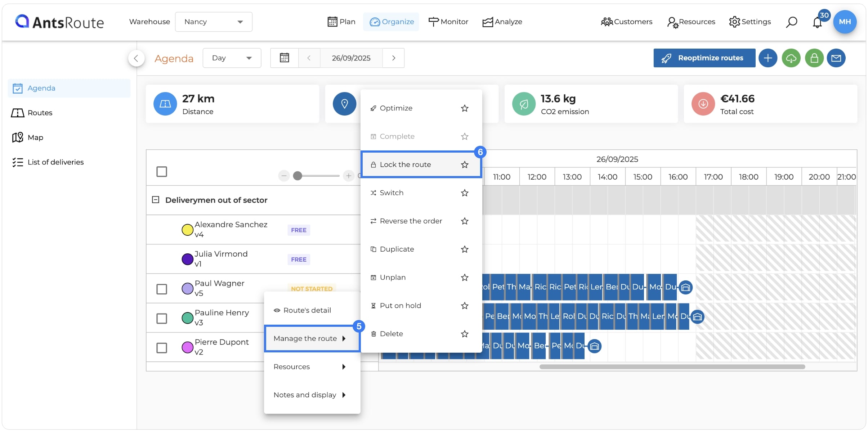Screen dimensions: 868x433
Task: Open the Organize tab
Action: (x=392, y=22)
